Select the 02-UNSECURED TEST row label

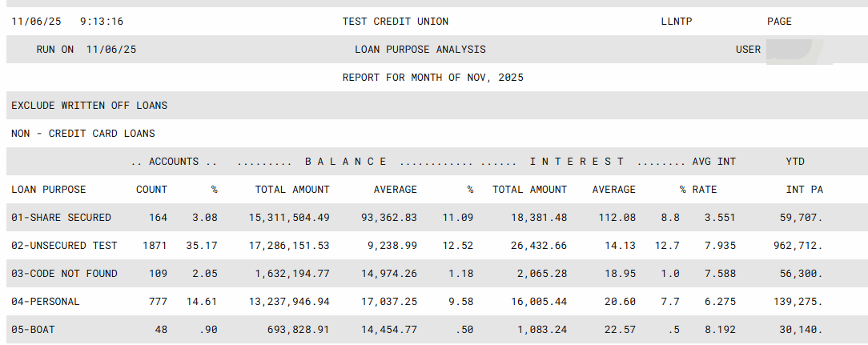pyautogui.click(x=64, y=246)
